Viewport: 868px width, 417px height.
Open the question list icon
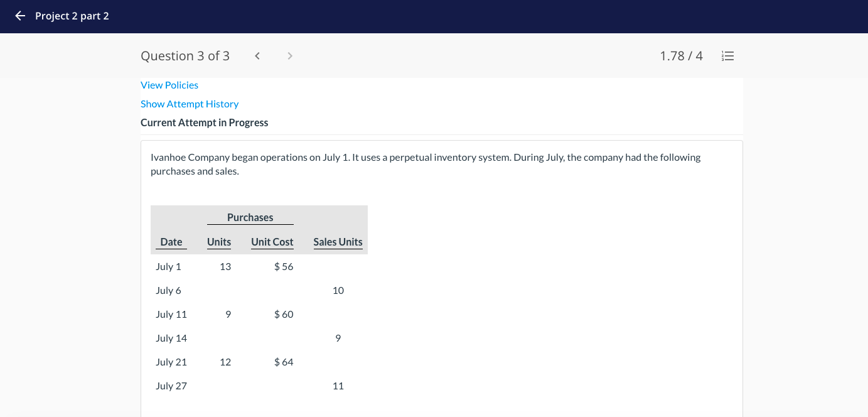(x=727, y=56)
